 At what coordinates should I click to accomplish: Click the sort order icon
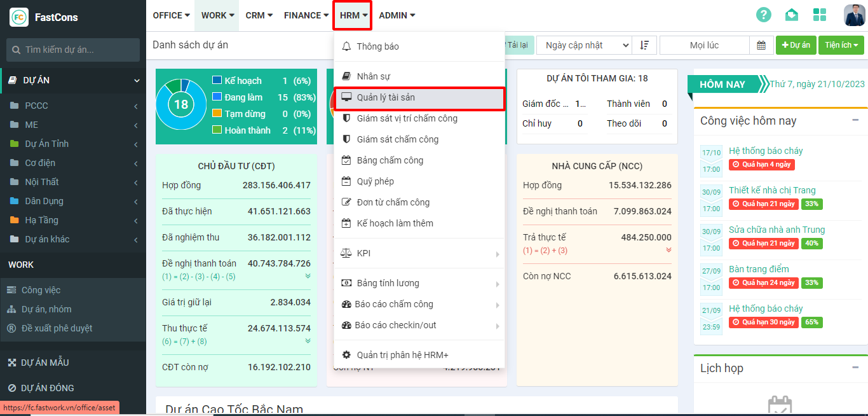644,45
